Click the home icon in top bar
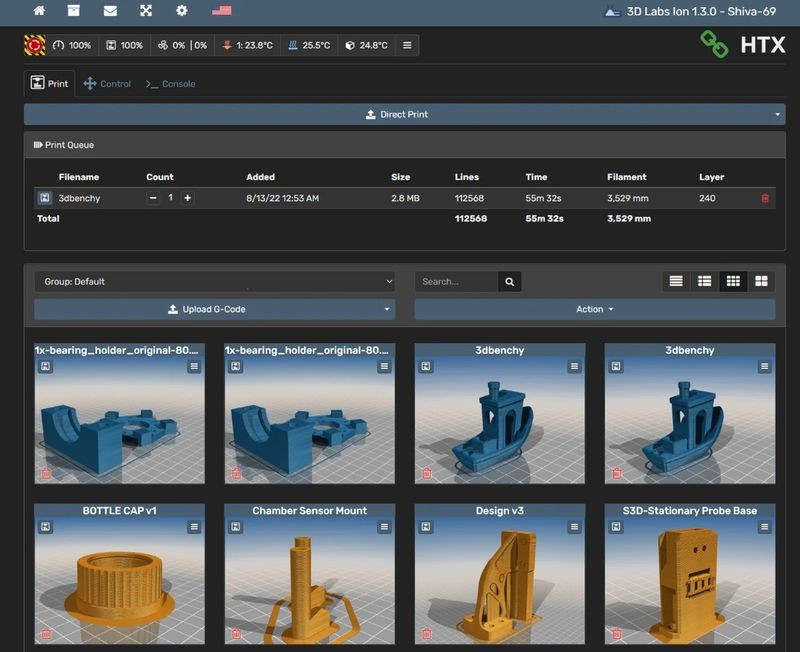Image resolution: width=800 pixels, height=652 pixels. click(39, 11)
